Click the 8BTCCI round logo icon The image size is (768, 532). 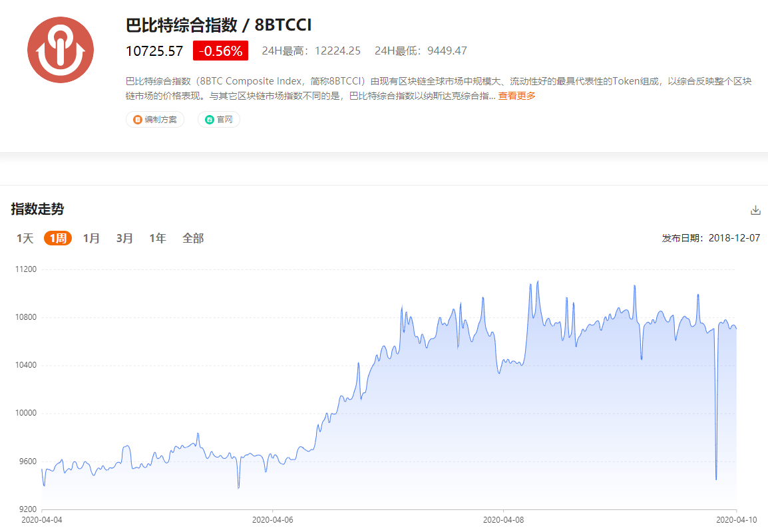(61, 50)
